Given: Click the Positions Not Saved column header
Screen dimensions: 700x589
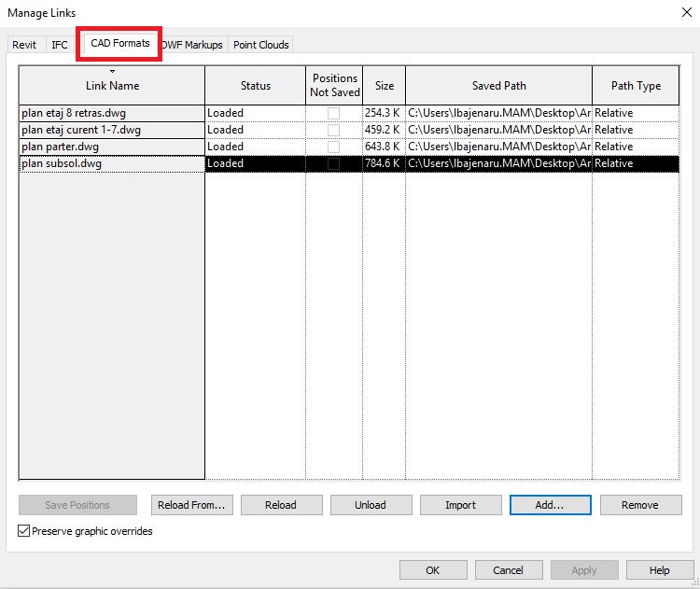Looking at the screenshot, I should click(334, 86).
